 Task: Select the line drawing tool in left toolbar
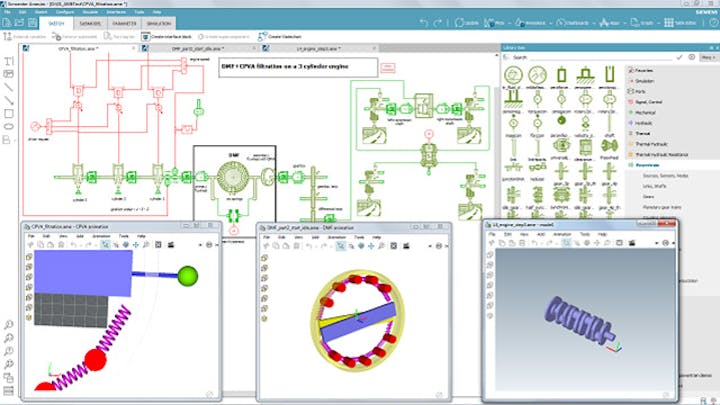tap(9, 87)
